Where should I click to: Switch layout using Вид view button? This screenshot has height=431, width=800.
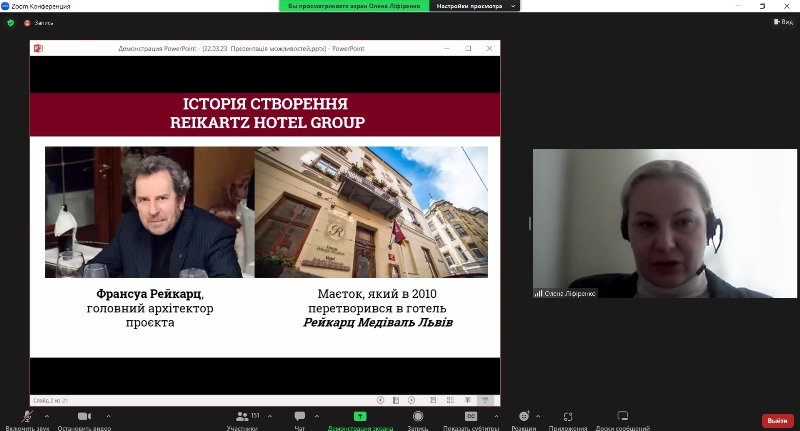pos(783,22)
